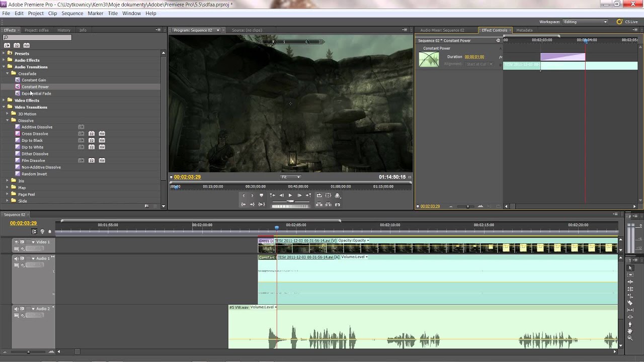The width and height of the screenshot is (644, 362).
Task: Mute the Audio 2 track speaker
Action: (17, 309)
